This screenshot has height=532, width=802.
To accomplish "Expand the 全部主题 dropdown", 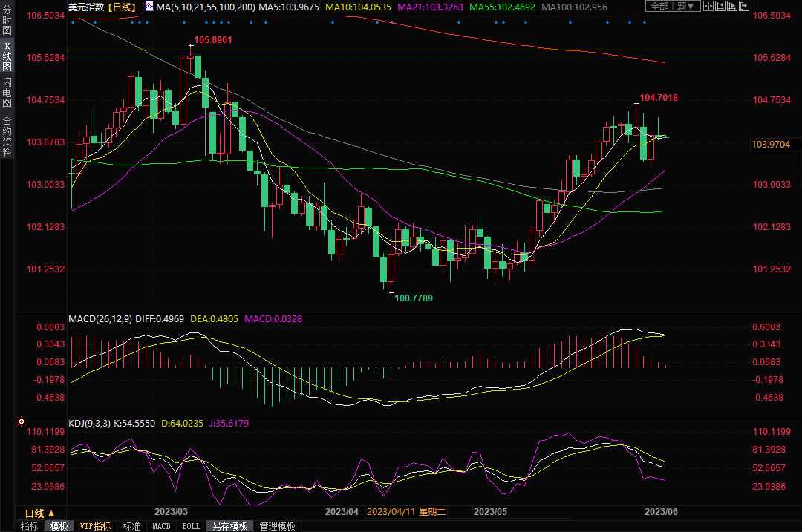I will 674,7.
